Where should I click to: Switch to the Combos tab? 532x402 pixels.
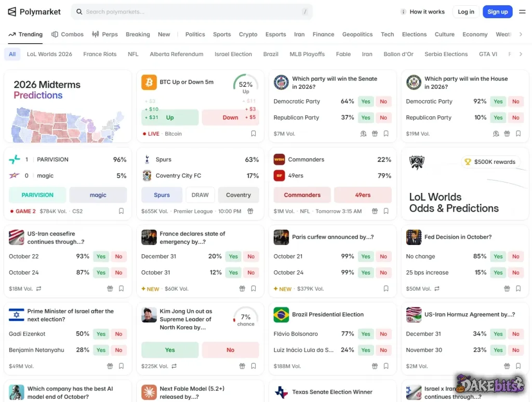pyautogui.click(x=67, y=34)
